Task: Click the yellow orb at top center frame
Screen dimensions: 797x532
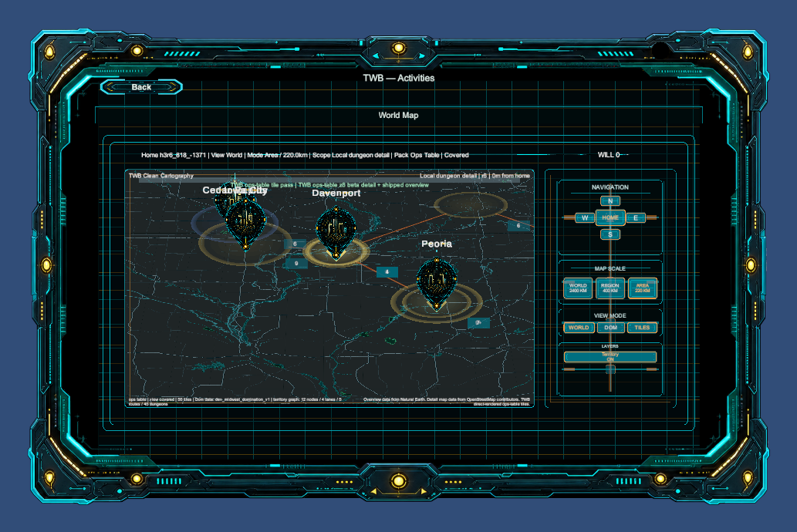Action: 398,49
